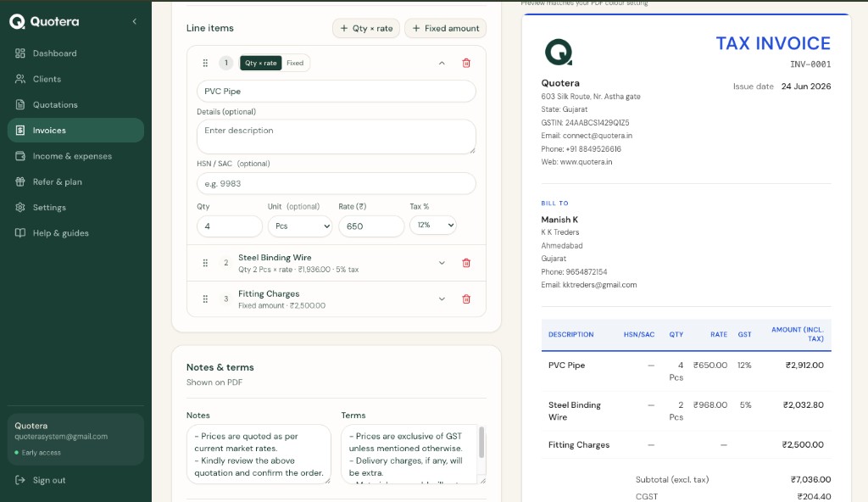
Task: Open Help & guides
Action: click(75, 232)
